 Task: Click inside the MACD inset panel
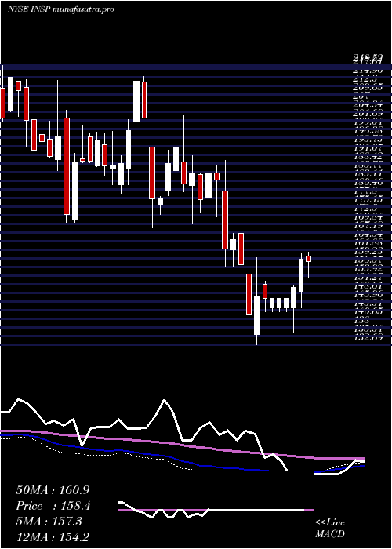(x=216, y=510)
